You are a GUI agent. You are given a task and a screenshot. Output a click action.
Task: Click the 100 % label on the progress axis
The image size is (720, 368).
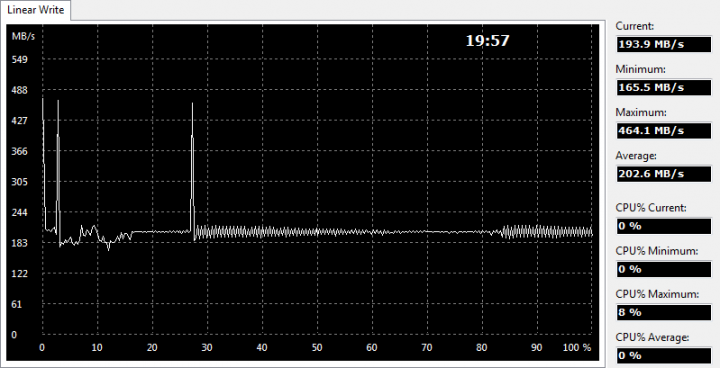577,348
